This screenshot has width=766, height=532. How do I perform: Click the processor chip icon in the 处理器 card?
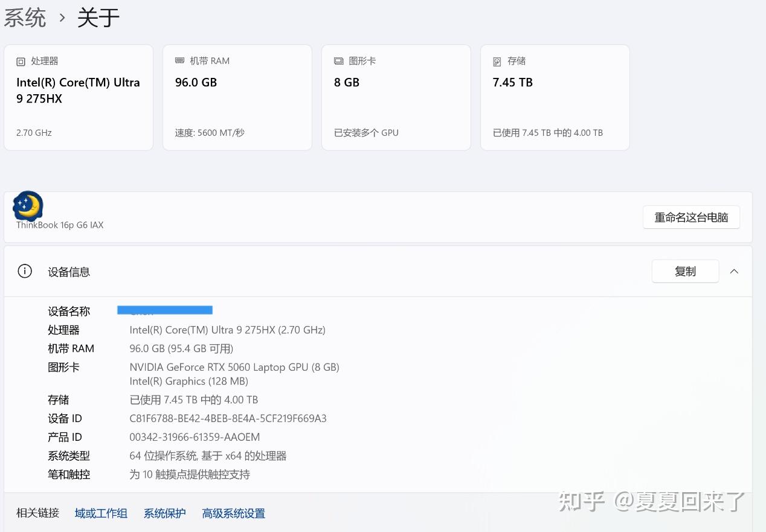21,62
